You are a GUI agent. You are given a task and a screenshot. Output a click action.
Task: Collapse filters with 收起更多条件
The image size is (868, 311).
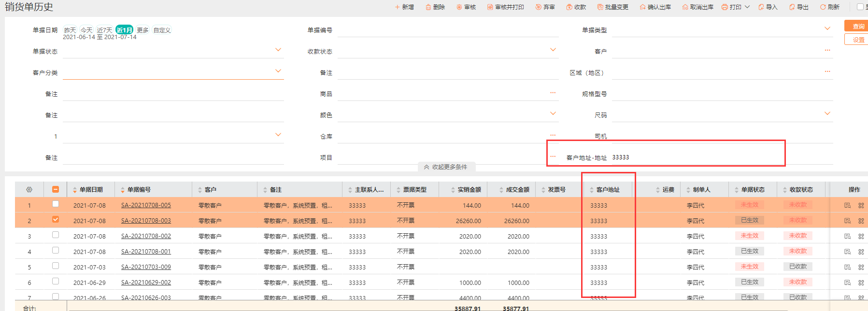pyautogui.click(x=446, y=167)
